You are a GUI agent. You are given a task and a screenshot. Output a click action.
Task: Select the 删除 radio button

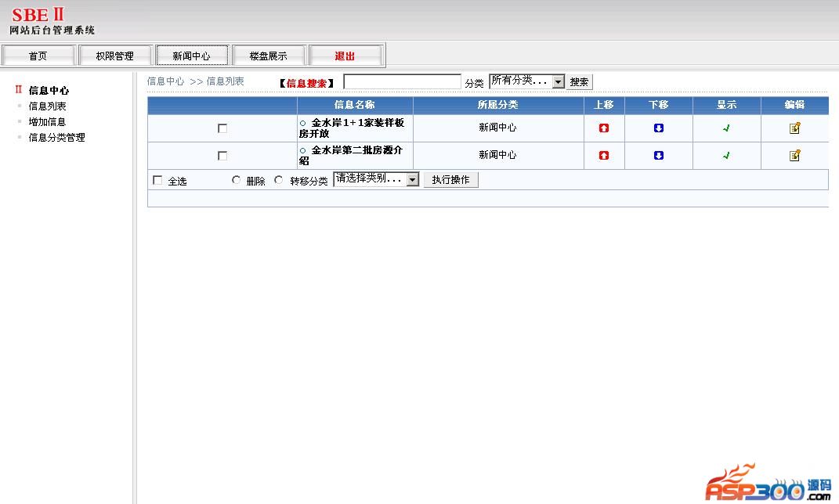(x=237, y=180)
